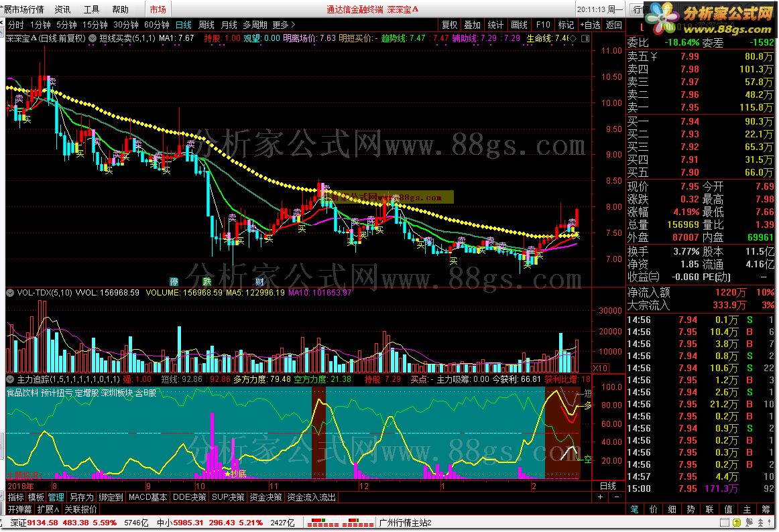Select the DDE决策 template
Screen dimensions: 779x532
click(x=189, y=497)
